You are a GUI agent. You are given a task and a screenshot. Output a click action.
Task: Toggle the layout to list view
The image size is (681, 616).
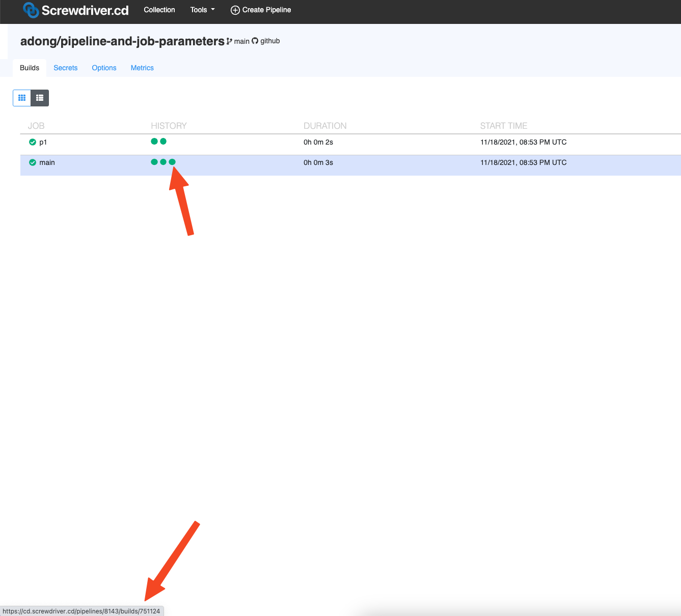(x=40, y=98)
